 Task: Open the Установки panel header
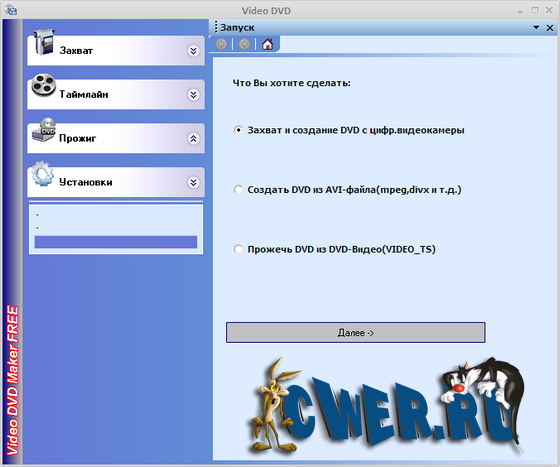[x=116, y=182]
